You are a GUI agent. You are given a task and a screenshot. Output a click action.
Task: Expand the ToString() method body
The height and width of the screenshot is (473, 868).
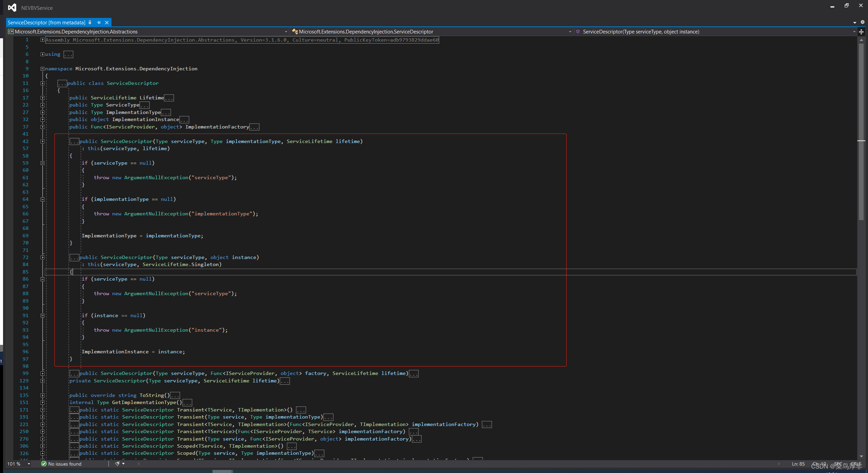pos(42,395)
